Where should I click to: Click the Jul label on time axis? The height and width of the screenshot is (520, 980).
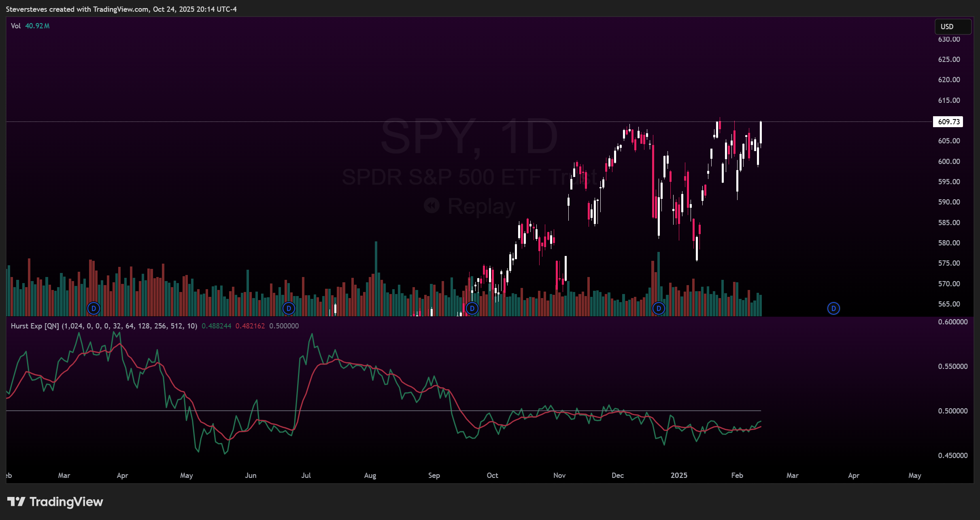(306, 475)
